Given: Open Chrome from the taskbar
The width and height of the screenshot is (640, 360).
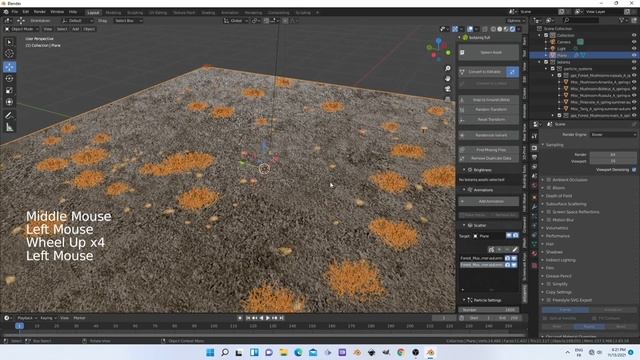Looking at the screenshot, I should coord(401,352).
